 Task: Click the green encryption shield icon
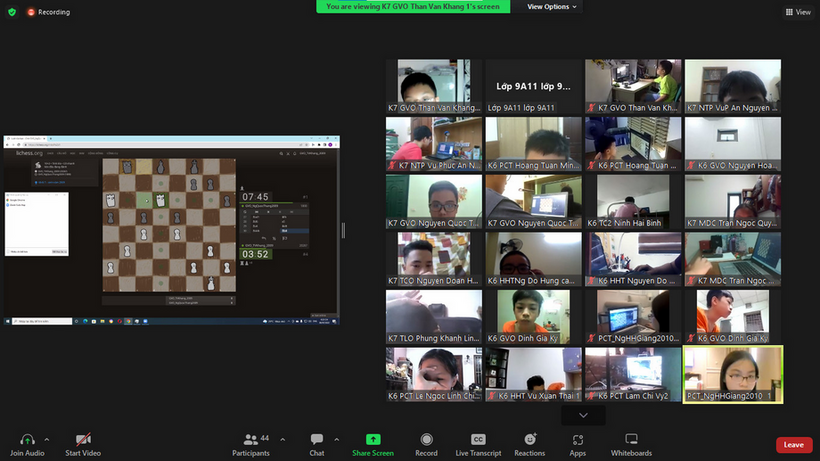(x=12, y=12)
